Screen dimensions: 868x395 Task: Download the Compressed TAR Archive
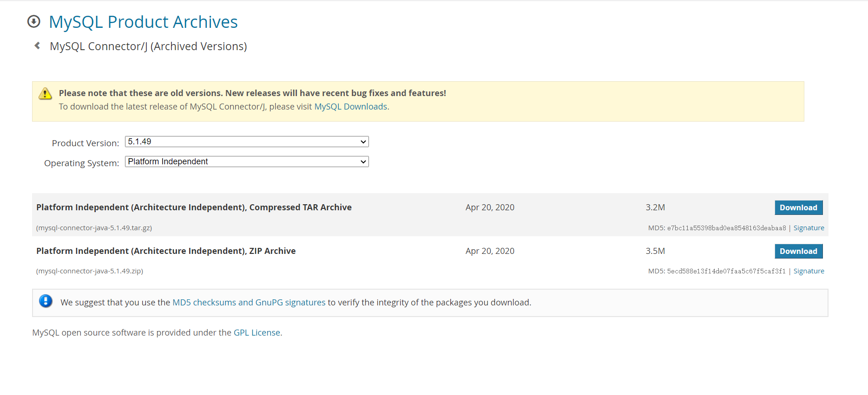click(798, 207)
